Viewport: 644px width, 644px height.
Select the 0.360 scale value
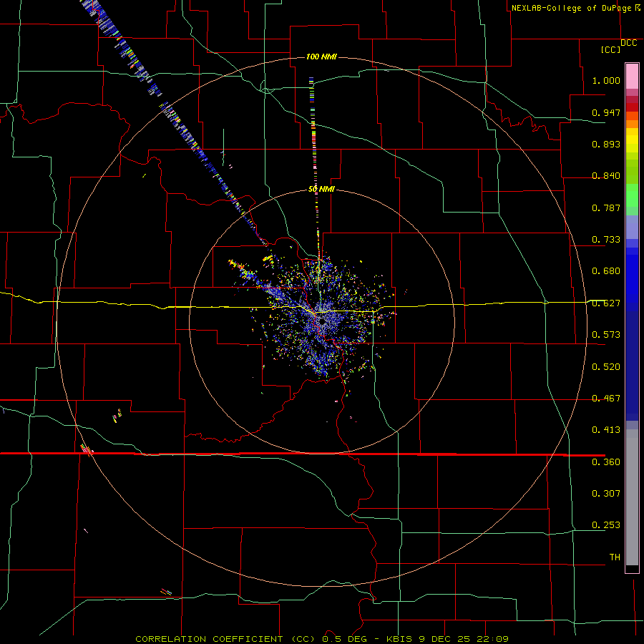click(x=606, y=462)
